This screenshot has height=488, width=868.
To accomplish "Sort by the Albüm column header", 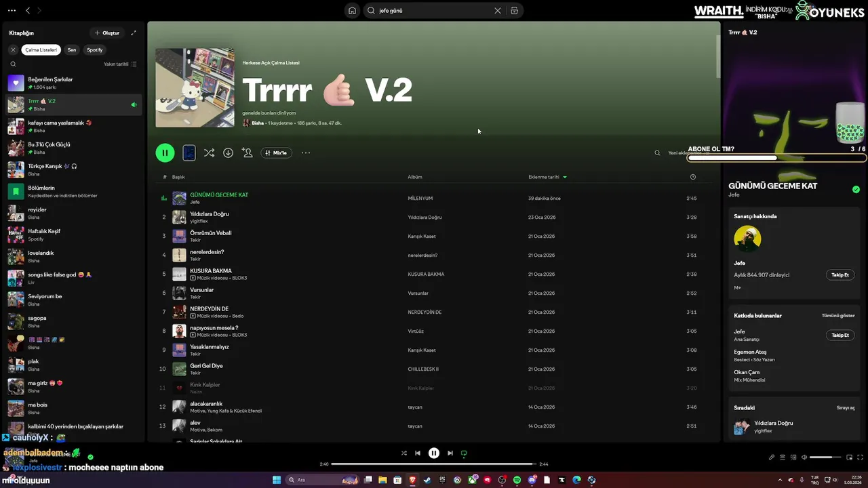I will [x=415, y=177].
